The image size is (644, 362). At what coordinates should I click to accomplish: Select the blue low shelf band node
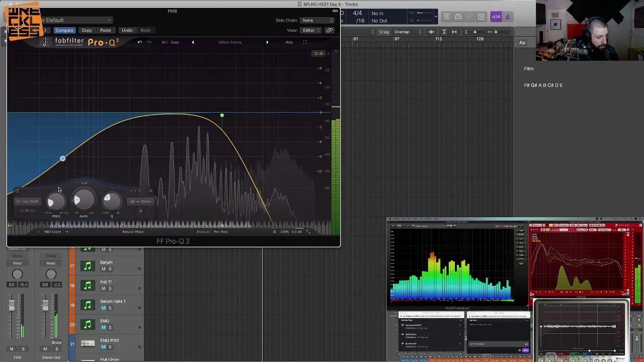[62, 159]
